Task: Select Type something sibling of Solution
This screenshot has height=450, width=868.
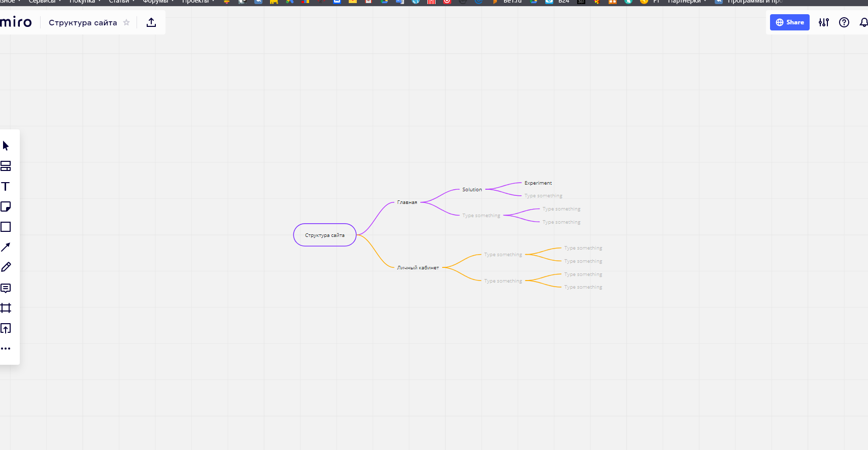Action: [481, 216]
